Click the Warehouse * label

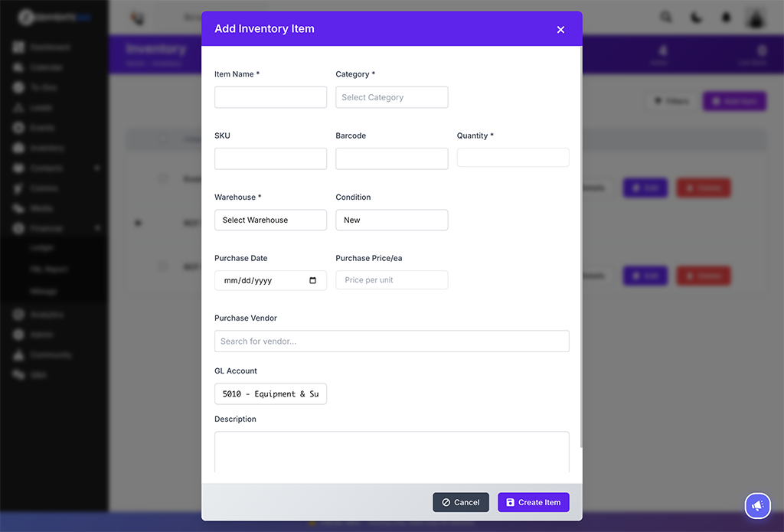[x=237, y=197]
